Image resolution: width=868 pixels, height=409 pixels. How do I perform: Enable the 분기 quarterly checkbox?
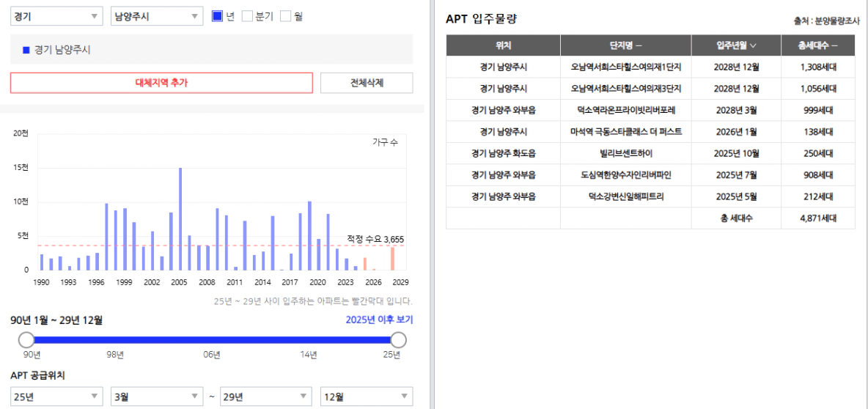(247, 16)
